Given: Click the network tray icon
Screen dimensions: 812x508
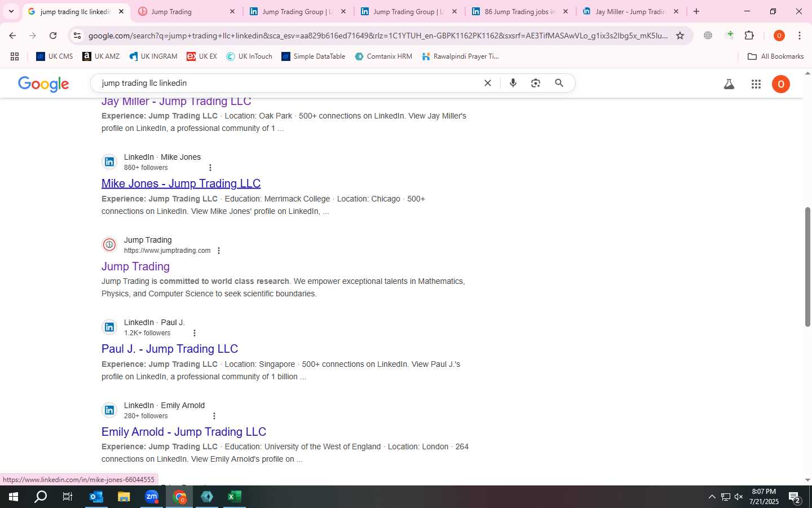Looking at the screenshot, I should click(x=726, y=497).
